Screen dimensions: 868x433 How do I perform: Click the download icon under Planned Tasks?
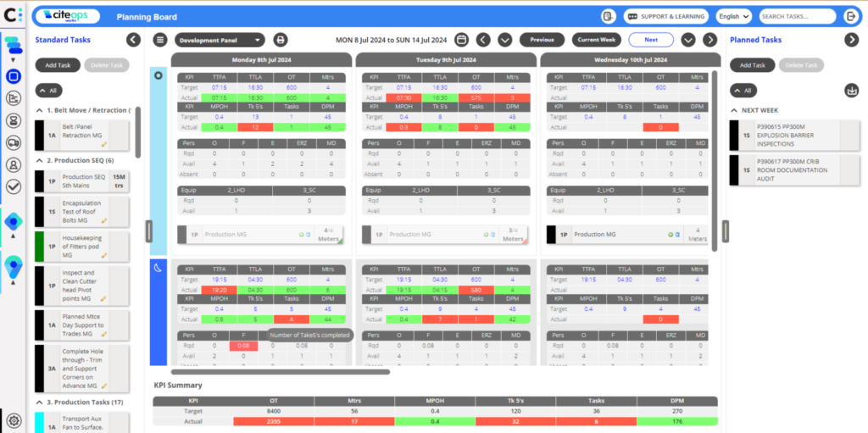pyautogui.click(x=851, y=91)
